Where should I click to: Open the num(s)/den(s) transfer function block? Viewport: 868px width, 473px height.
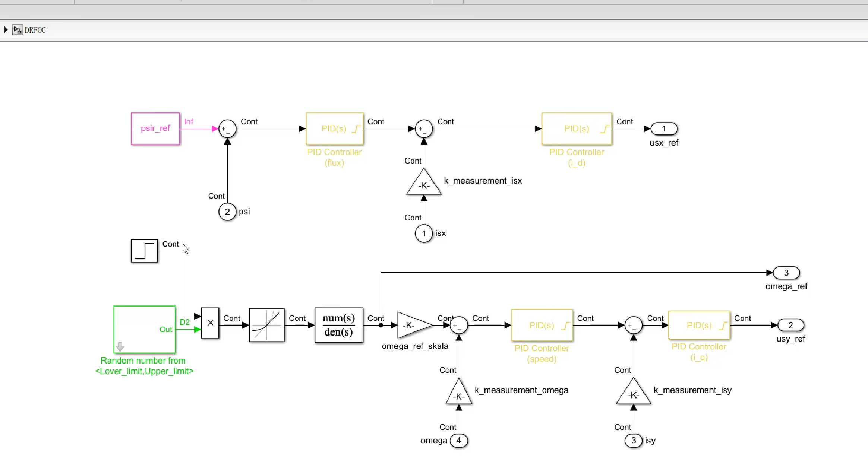coord(338,325)
